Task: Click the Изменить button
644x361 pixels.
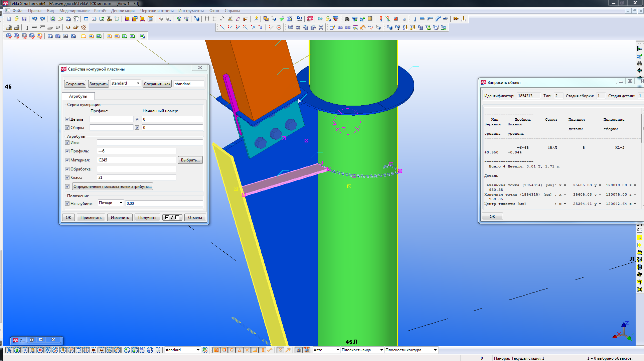Action: pyautogui.click(x=120, y=218)
